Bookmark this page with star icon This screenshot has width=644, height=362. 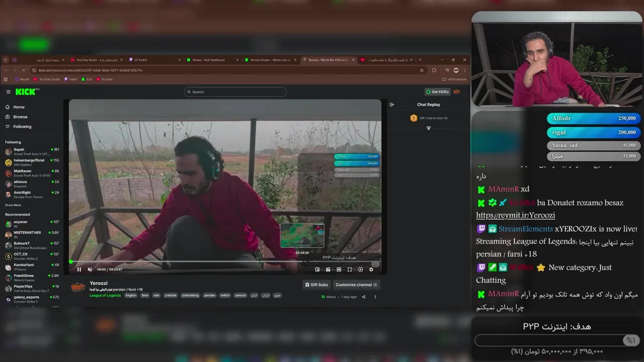tap(422, 70)
